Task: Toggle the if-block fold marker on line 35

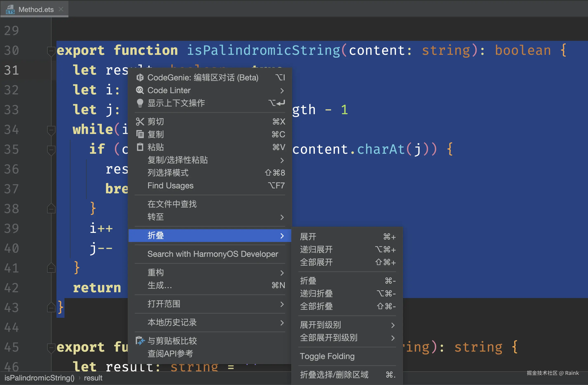Action: [51, 150]
